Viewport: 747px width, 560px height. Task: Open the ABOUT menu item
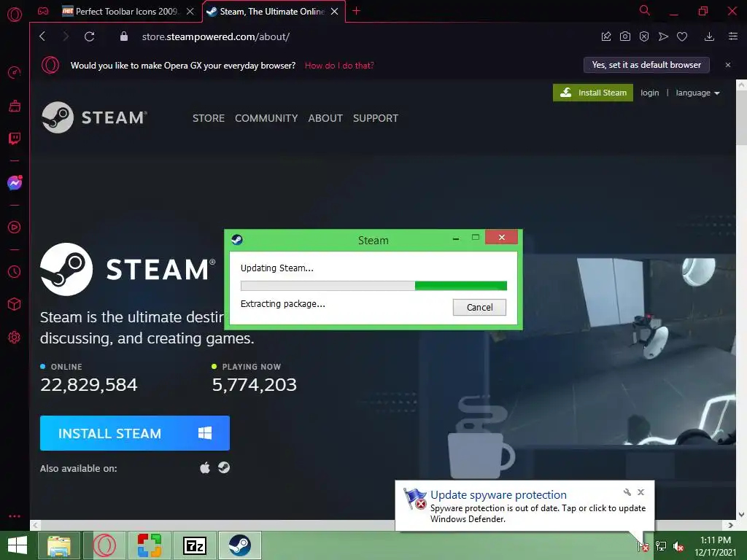pos(325,118)
